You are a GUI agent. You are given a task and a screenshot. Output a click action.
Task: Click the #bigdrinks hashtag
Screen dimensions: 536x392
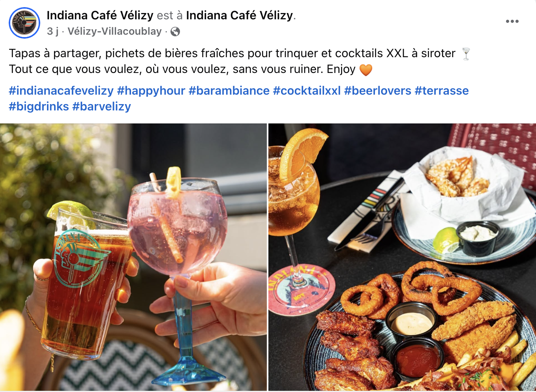[x=39, y=106]
